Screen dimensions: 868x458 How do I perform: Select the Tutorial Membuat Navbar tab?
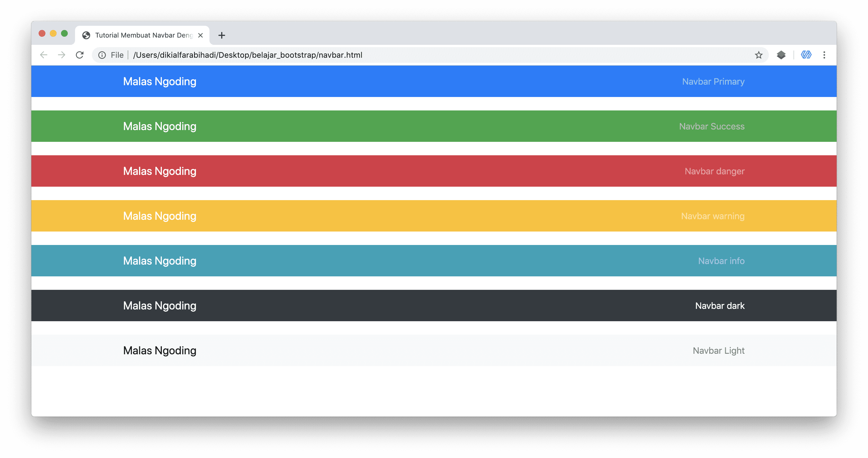click(142, 35)
